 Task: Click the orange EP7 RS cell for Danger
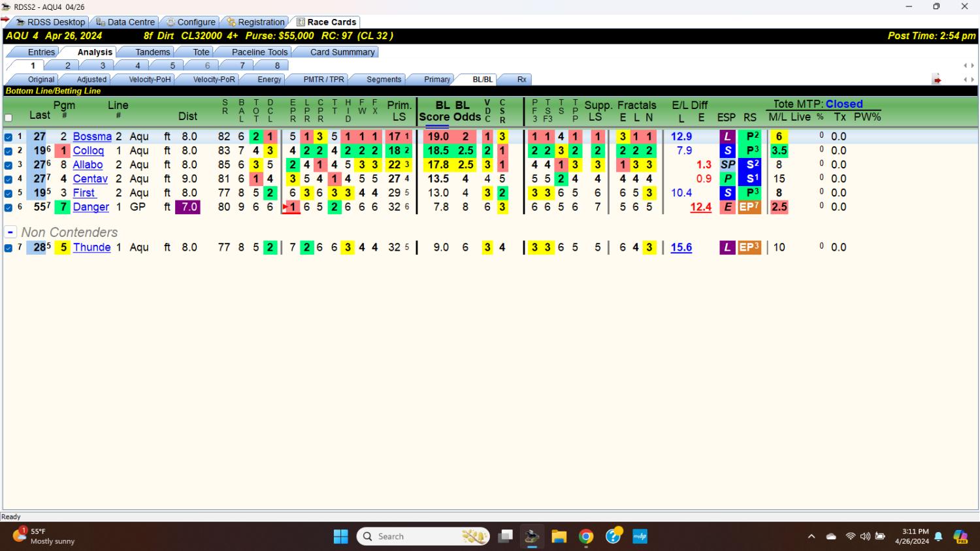[749, 207]
